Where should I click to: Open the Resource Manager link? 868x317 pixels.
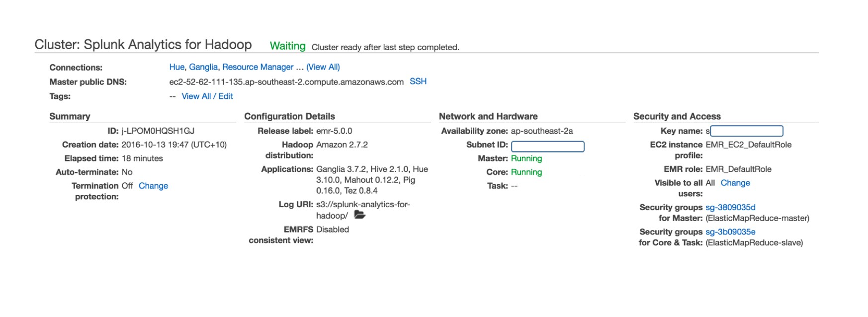(258, 67)
